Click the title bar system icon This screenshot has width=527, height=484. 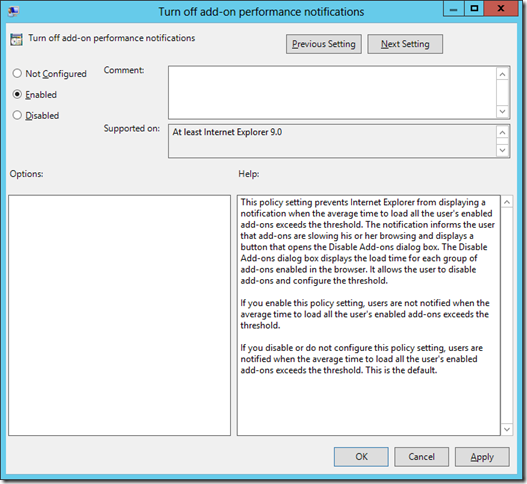(x=14, y=11)
